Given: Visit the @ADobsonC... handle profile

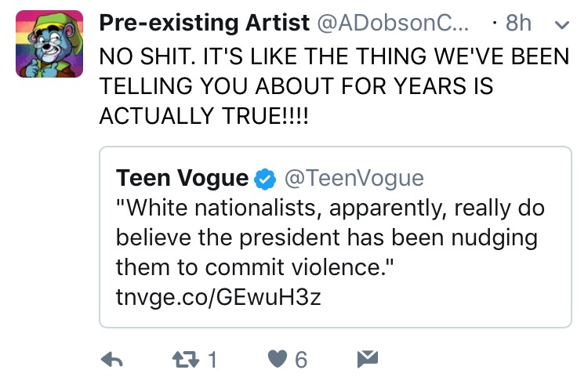Looking at the screenshot, I should click(x=393, y=24).
